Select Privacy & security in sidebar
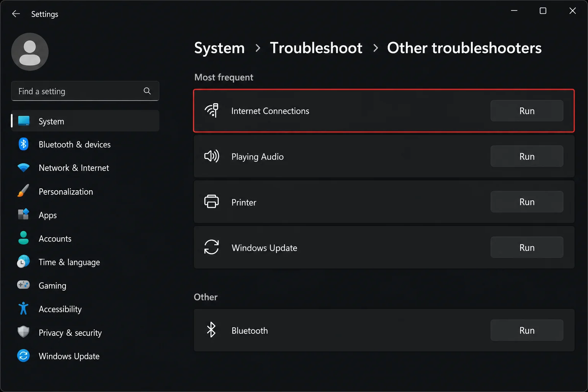 [85, 333]
